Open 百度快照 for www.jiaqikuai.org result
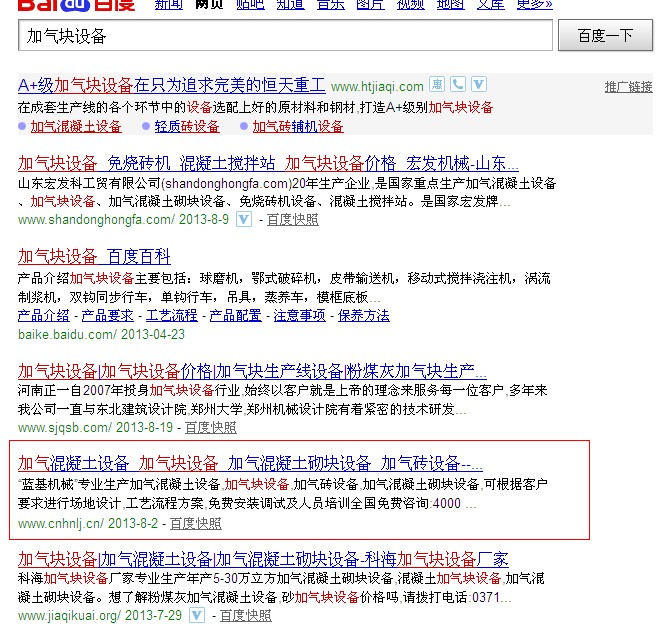 246,615
